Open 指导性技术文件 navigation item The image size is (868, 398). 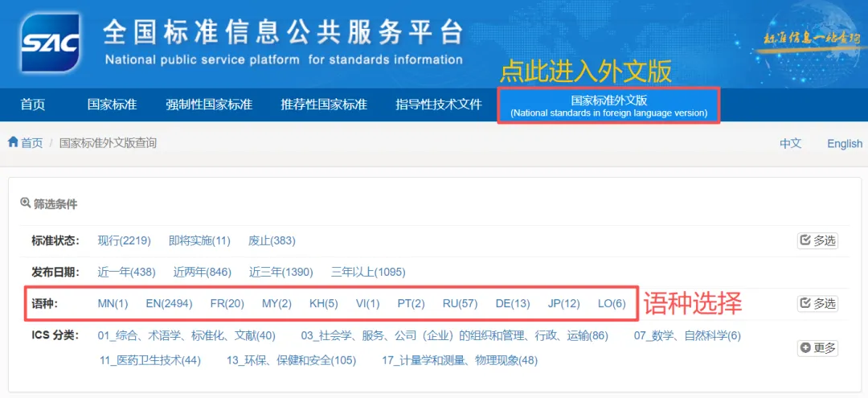pyautogui.click(x=439, y=105)
